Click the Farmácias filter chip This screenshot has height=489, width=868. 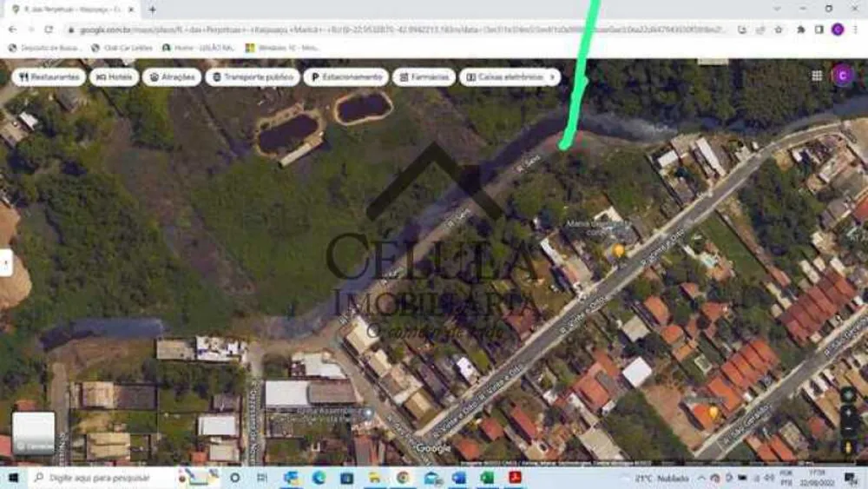coord(424,77)
